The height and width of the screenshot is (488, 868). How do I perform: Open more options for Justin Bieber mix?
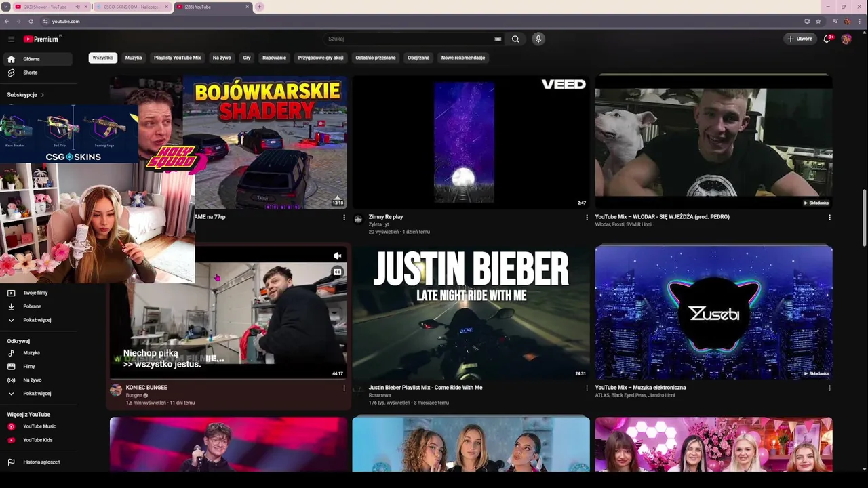coord(587,388)
